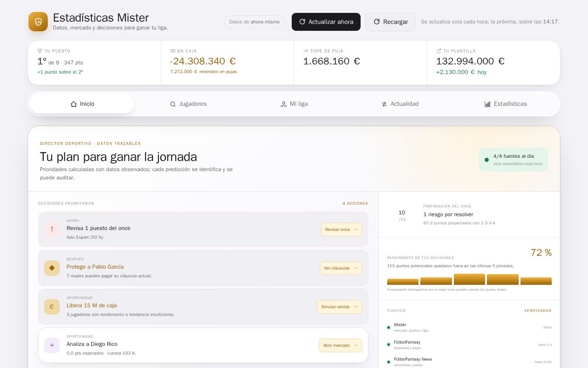Click "Tu plan para ganar la jornada" heading
This screenshot has height=368, width=588.
[119, 157]
